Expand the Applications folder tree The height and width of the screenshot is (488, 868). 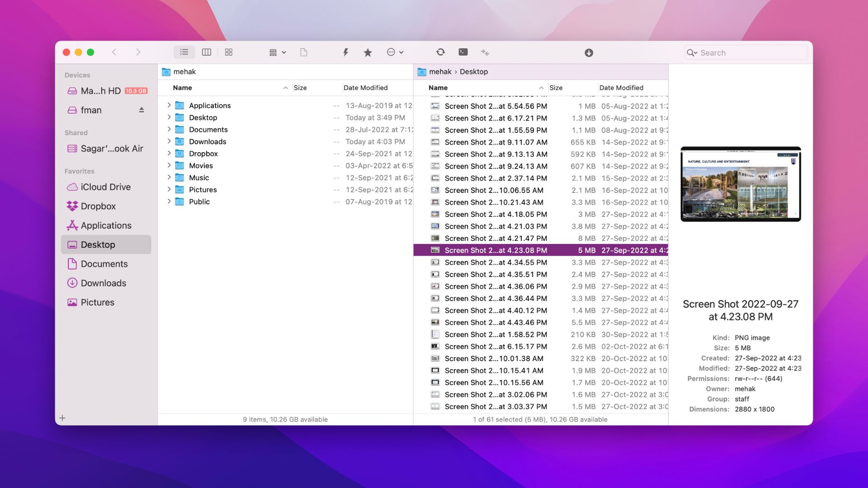(x=169, y=105)
